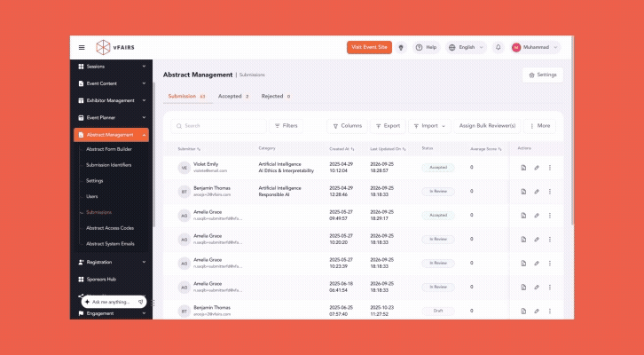Edit Benjamin Thomas In Review submission
The width and height of the screenshot is (644, 355).
[537, 192]
